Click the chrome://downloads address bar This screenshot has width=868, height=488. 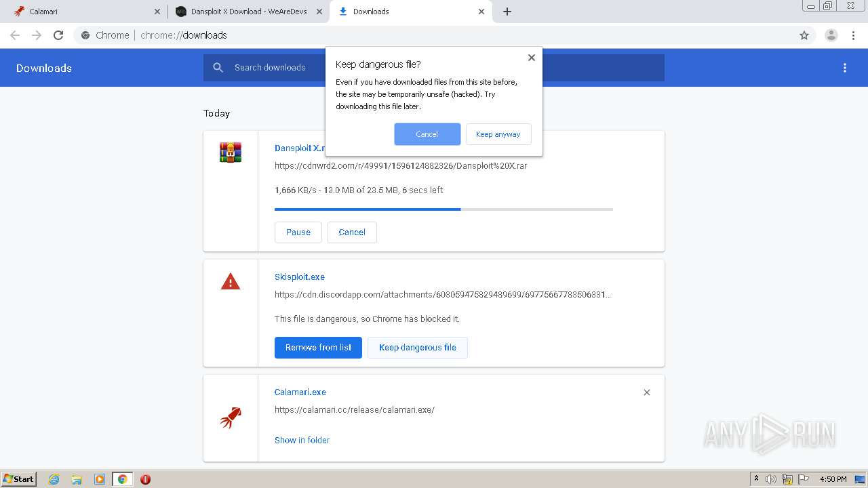[434, 35]
